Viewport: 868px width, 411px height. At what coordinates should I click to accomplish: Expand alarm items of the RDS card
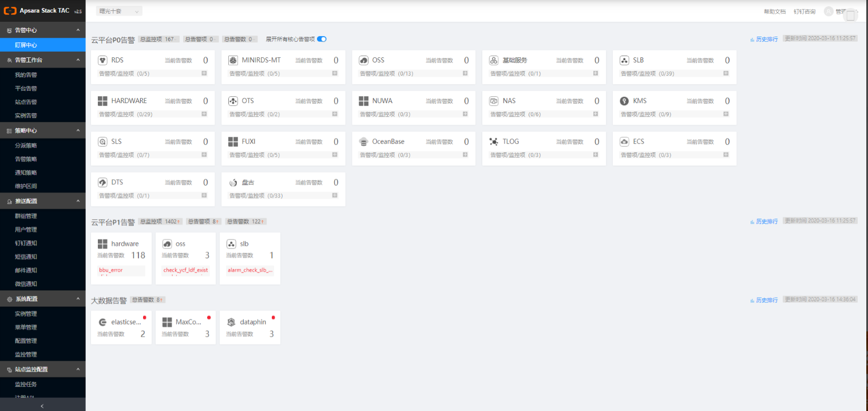point(204,73)
